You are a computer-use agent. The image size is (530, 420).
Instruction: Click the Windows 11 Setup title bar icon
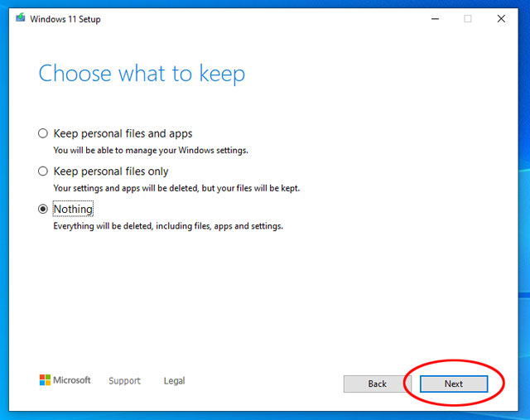[x=20, y=18]
